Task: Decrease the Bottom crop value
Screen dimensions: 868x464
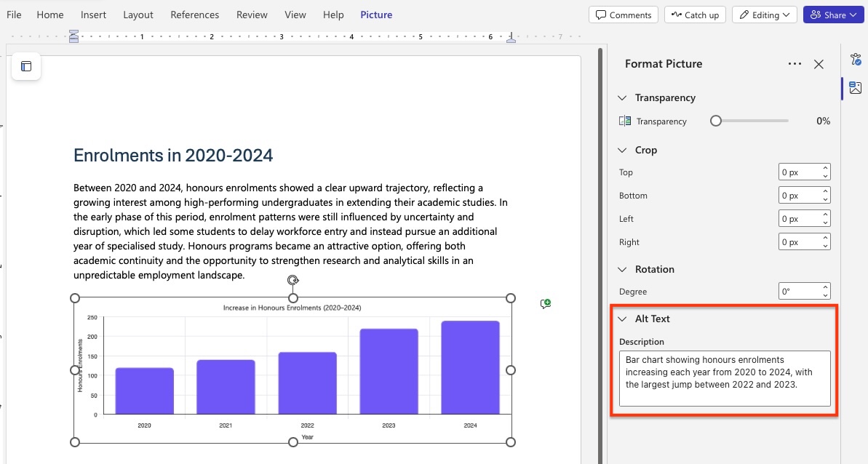Action: click(x=825, y=200)
